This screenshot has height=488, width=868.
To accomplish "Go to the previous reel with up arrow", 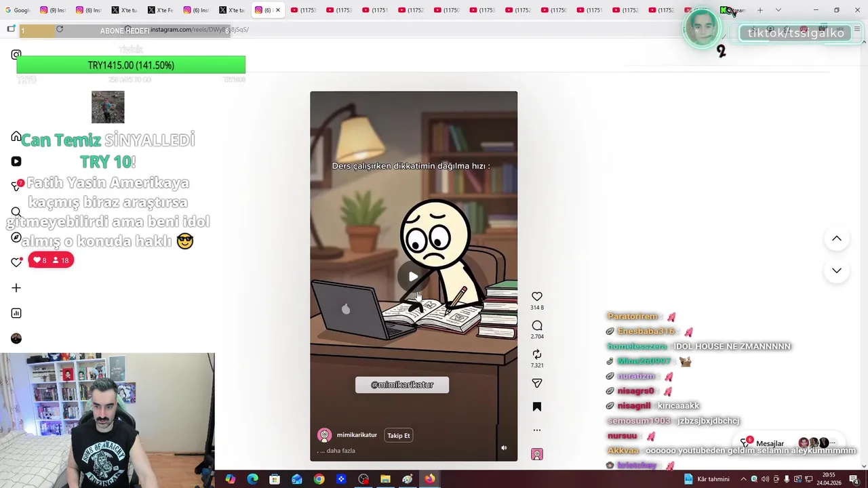I will coord(837,239).
